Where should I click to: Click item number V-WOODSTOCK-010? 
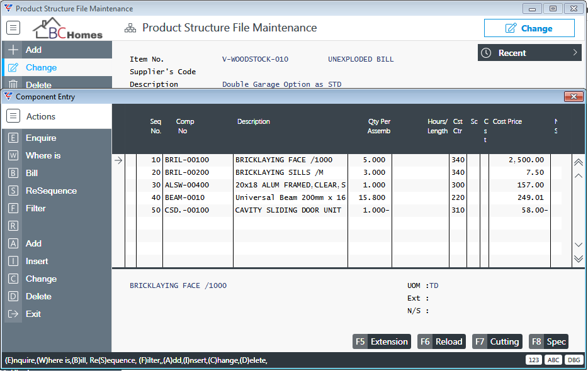[256, 59]
